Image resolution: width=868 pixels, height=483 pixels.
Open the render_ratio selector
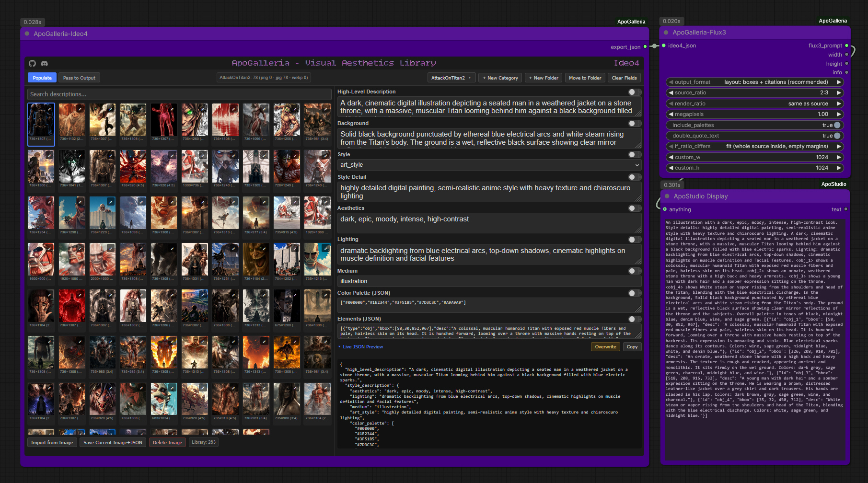click(755, 103)
